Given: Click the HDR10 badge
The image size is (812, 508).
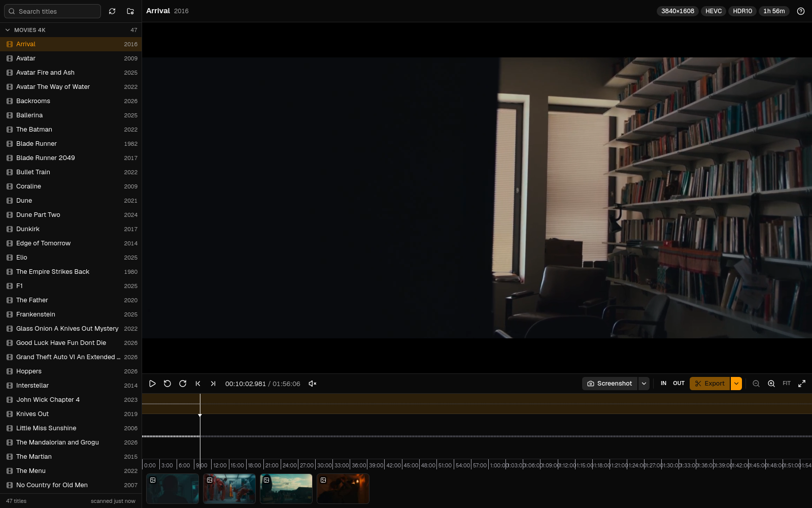Looking at the screenshot, I should [x=742, y=11].
